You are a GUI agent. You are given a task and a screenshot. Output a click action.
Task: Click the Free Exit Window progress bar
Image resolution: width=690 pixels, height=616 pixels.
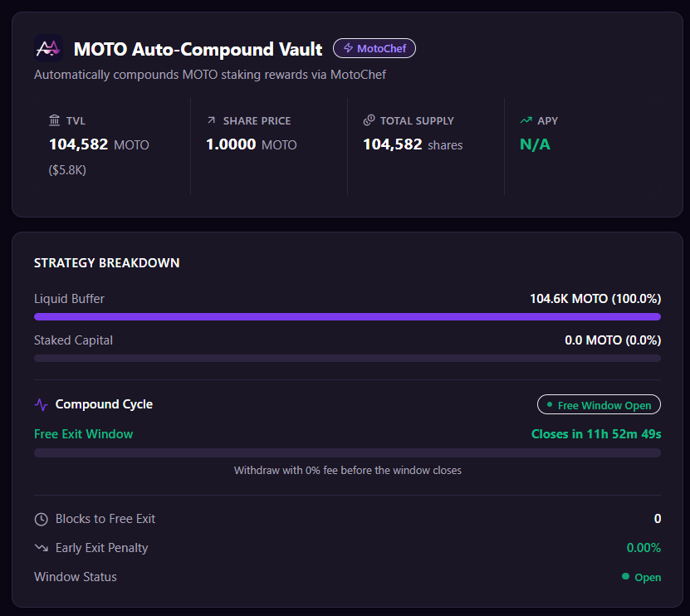tap(347, 452)
